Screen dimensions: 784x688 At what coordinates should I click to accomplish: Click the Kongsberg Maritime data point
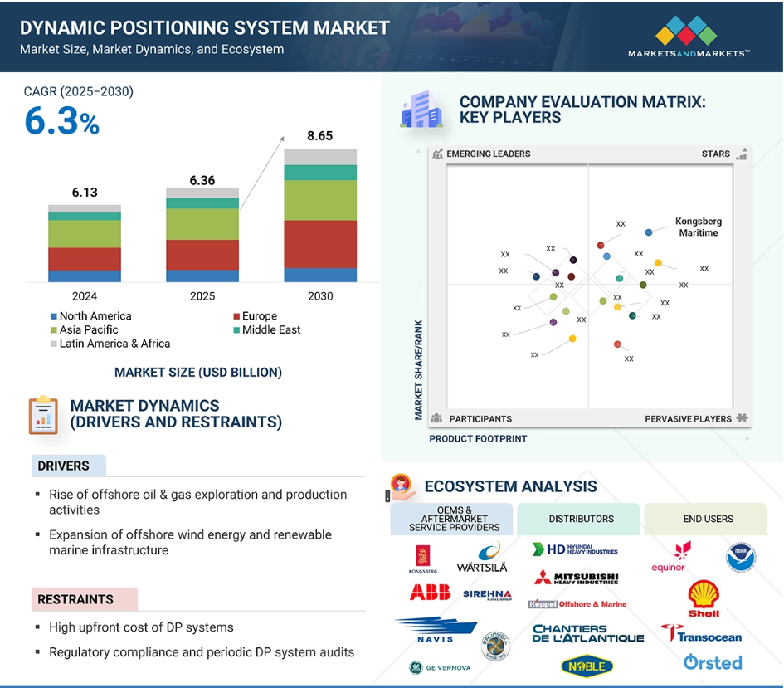tap(649, 232)
